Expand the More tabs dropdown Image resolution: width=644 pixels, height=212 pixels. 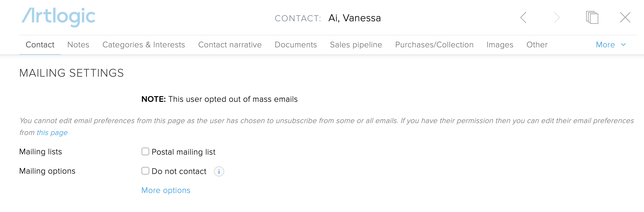tap(611, 45)
